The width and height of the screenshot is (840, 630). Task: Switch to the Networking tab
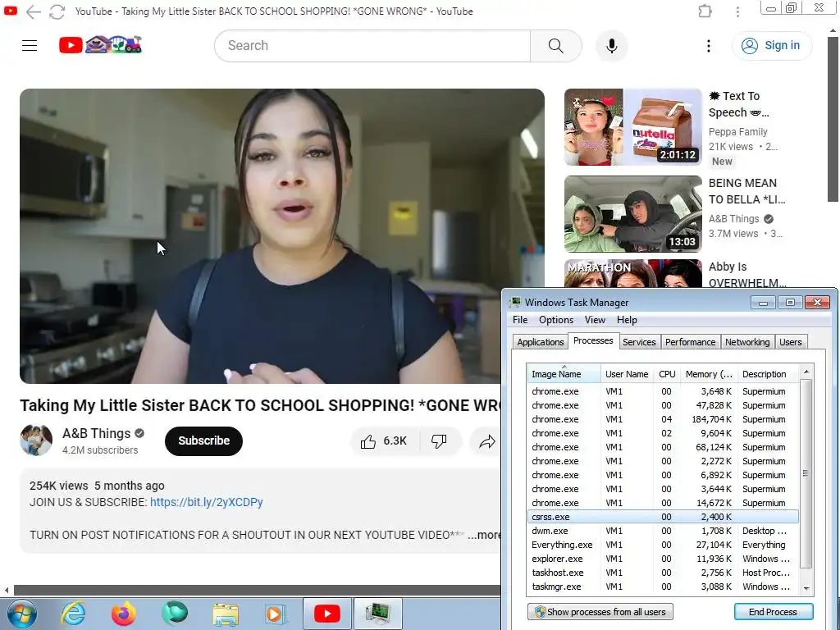pos(746,342)
